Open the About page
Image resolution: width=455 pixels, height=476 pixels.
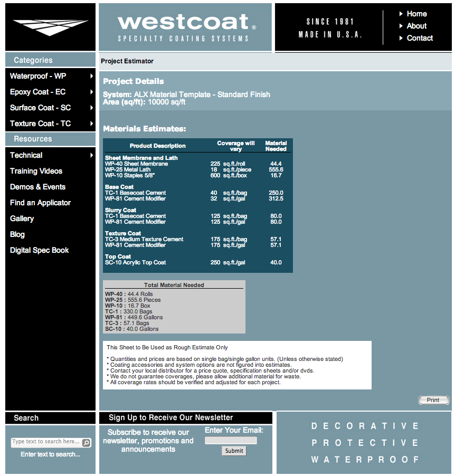click(416, 26)
